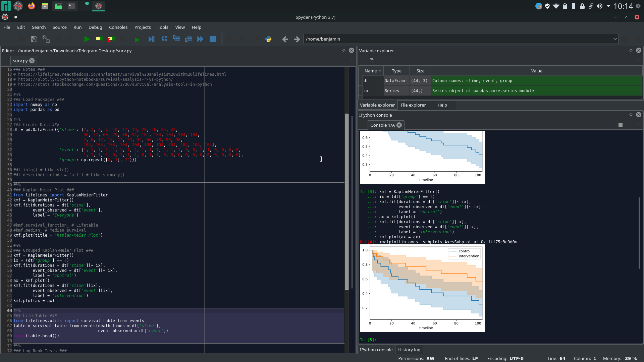Undock the IPython console pane

click(x=631, y=115)
